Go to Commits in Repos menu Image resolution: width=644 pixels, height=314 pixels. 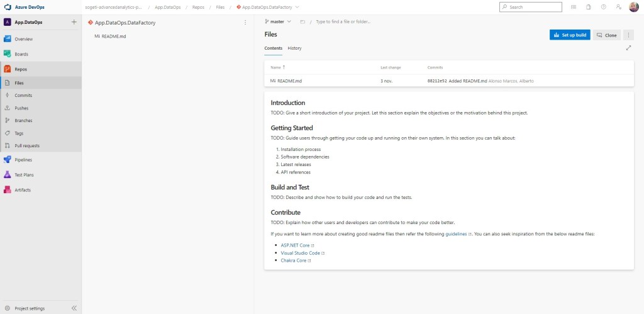[23, 96]
